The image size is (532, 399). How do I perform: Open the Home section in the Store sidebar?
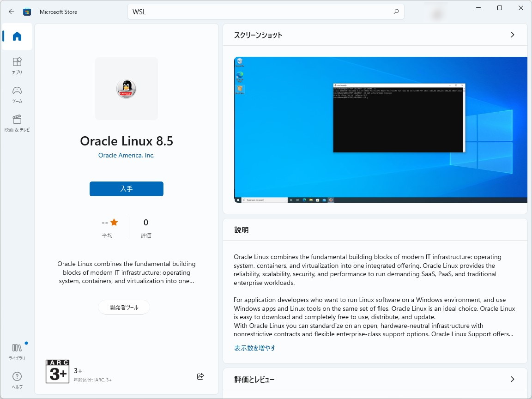tap(17, 37)
